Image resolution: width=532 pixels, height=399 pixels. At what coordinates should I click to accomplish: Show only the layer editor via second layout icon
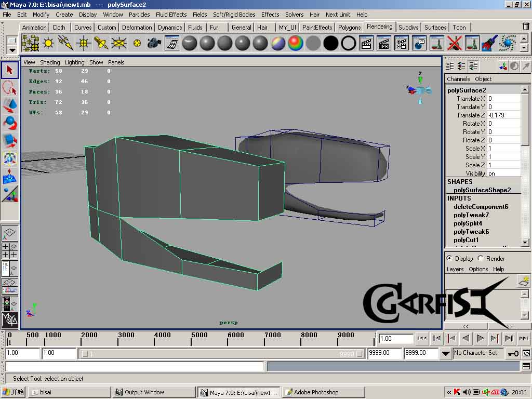pyautogui.click(x=461, y=66)
